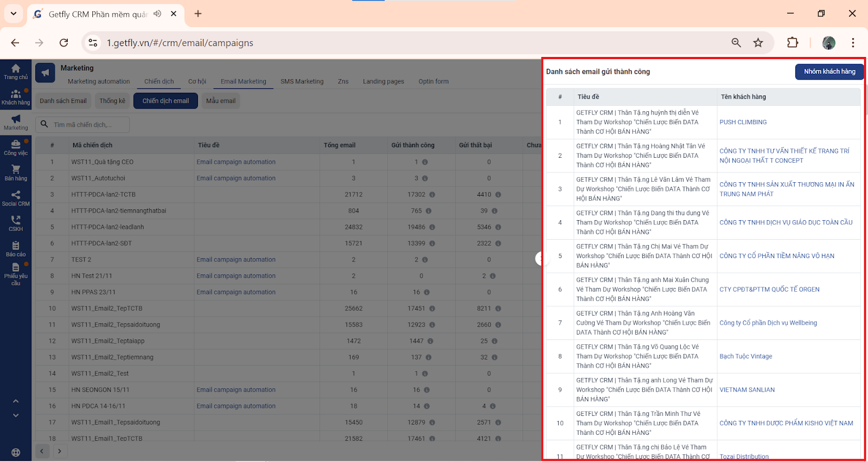Reload the page
Screen dimensions: 868x462
click(x=64, y=43)
